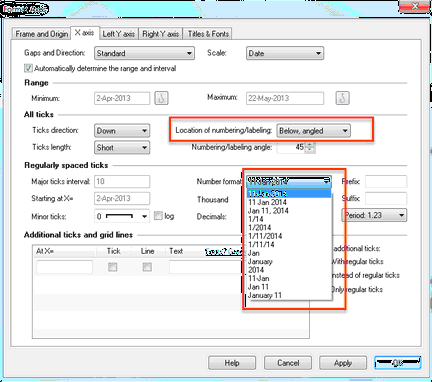
Task: Click the hook icon beside Maximum field
Action: click(342, 98)
